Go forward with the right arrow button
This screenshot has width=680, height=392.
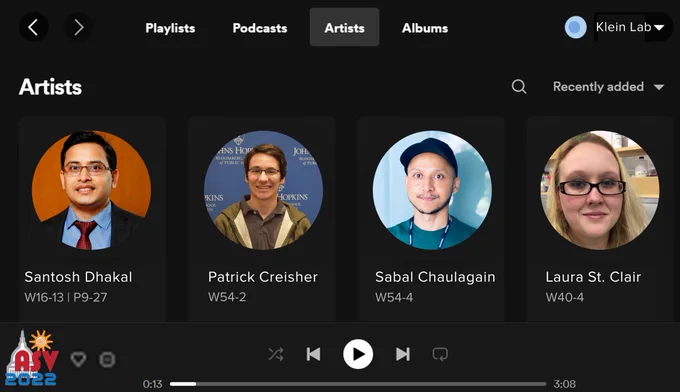tap(78, 27)
